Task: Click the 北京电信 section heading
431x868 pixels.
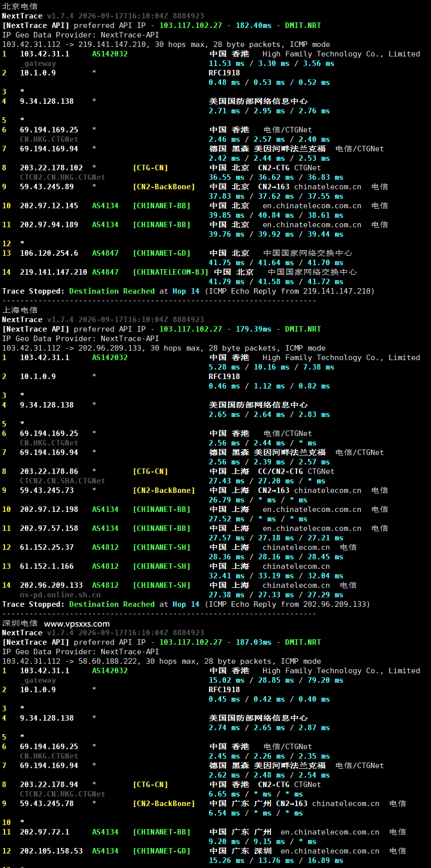Action: coord(19,6)
